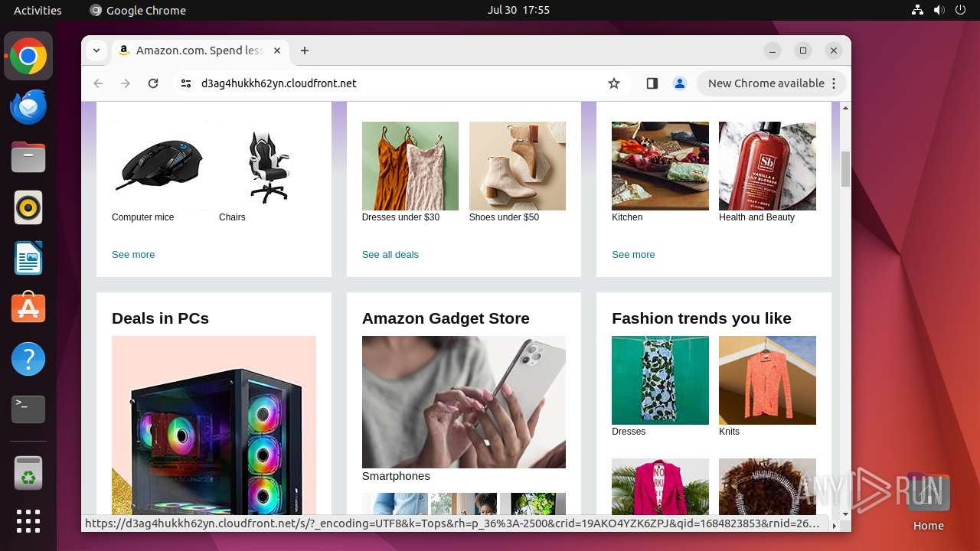
Task: Click the Chairs product image
Action: (267, 166)
